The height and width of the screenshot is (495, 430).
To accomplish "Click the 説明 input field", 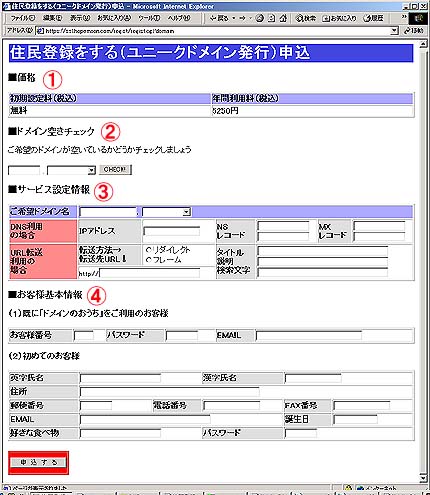I will pos(322,262).
